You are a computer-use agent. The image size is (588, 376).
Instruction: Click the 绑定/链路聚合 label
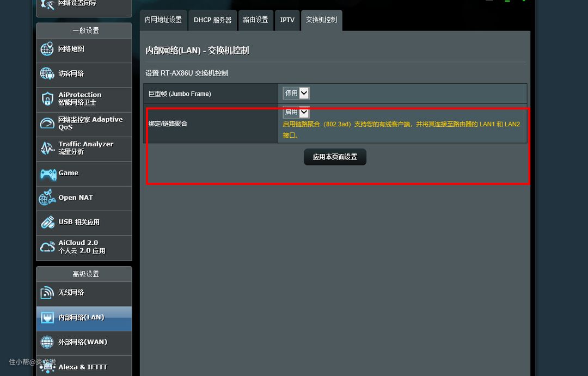(168, 124)
